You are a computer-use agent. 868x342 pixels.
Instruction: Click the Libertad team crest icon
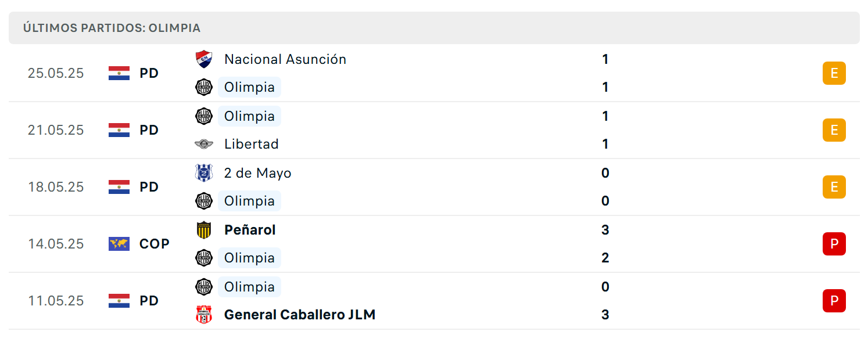click(204, 144)
